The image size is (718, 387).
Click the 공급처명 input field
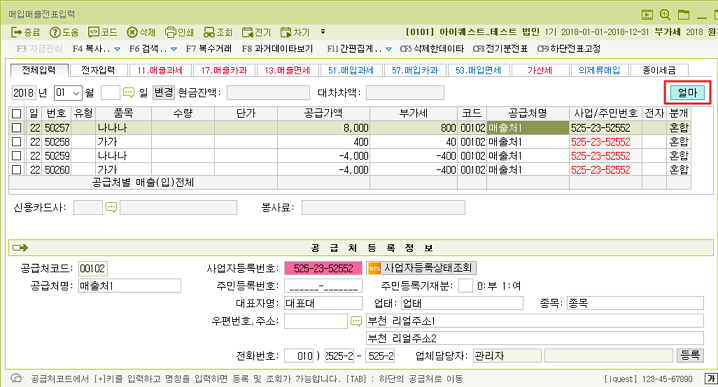coord(130,286)
